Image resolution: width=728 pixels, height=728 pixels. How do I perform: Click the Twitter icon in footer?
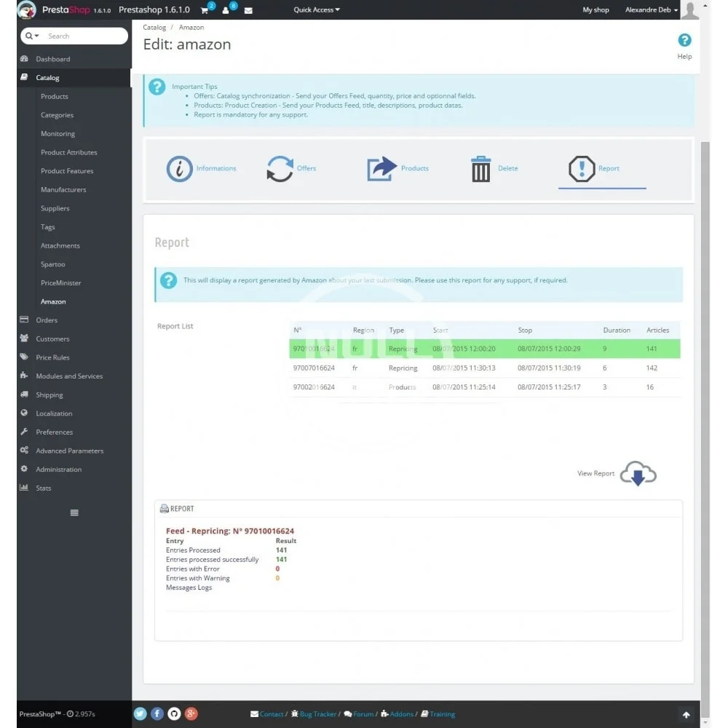tap(141, 714)
